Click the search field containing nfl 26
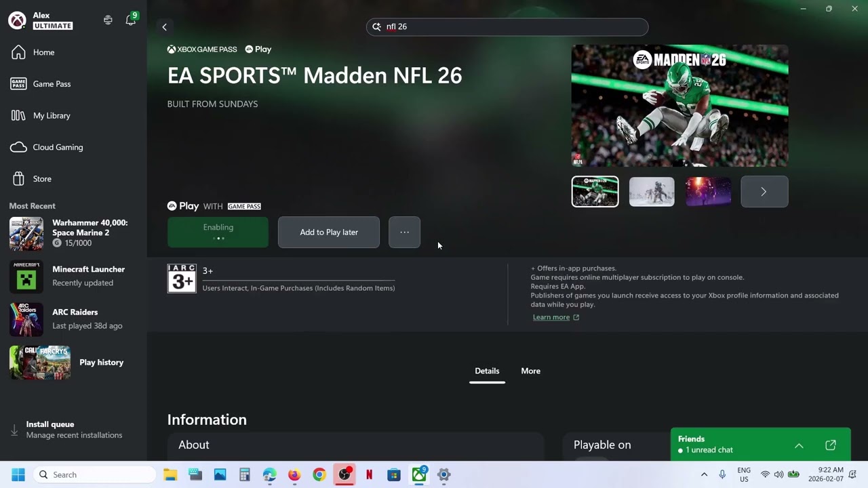868x488 pixels. (507, 27)
